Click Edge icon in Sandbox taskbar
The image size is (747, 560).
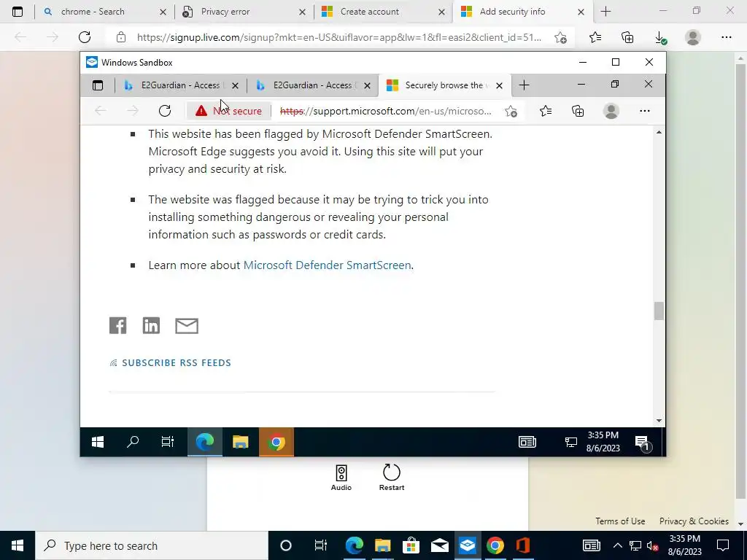[x=205, y=443]
